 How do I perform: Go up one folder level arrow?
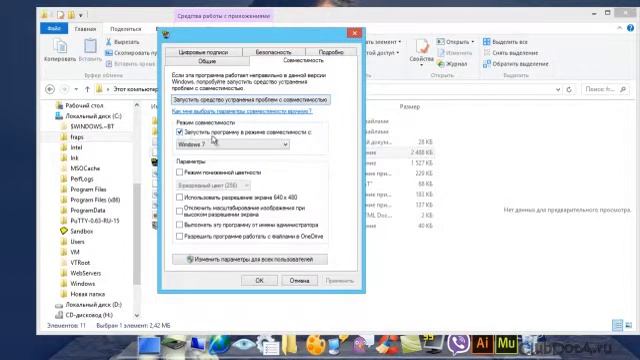coord(87,89)
